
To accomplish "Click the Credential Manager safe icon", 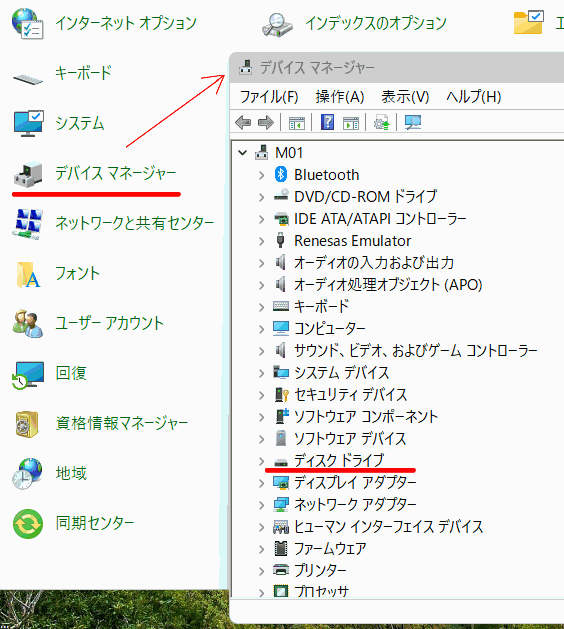I will [27, 424].
